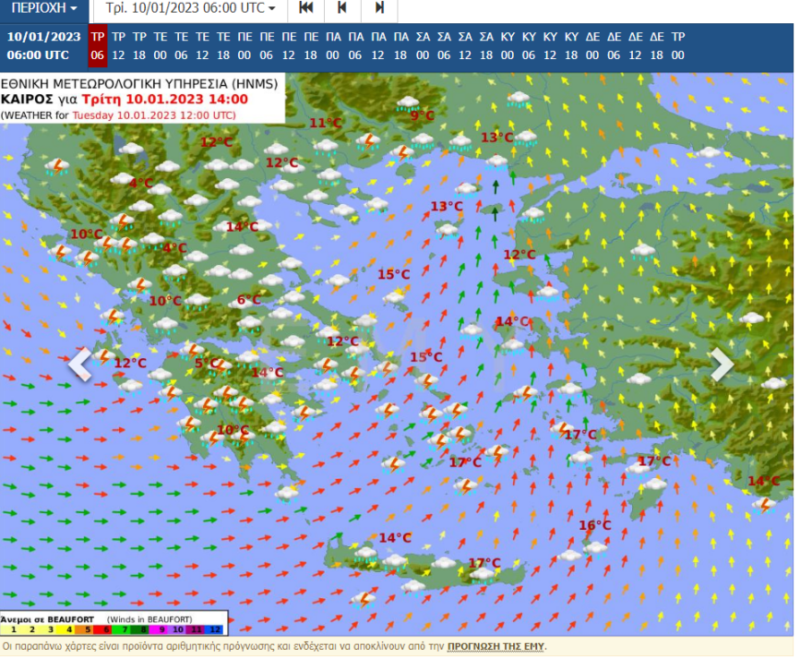812x658 pixels.
Task: Advance to the next forecast frame
Action: (379, 8)
